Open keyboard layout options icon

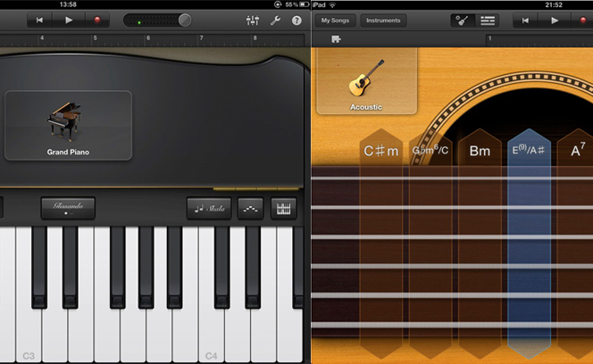[284, 209]
